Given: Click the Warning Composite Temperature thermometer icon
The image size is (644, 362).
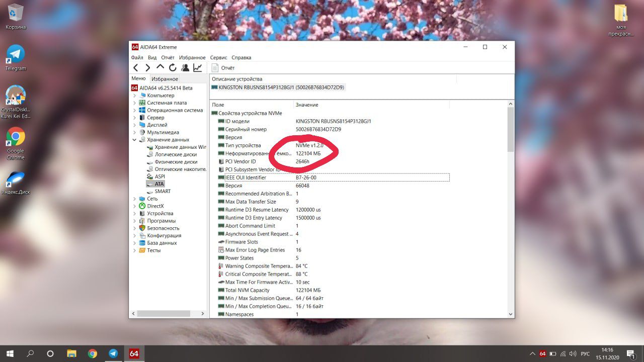Looking at the screenshot, I should (221, 266).
